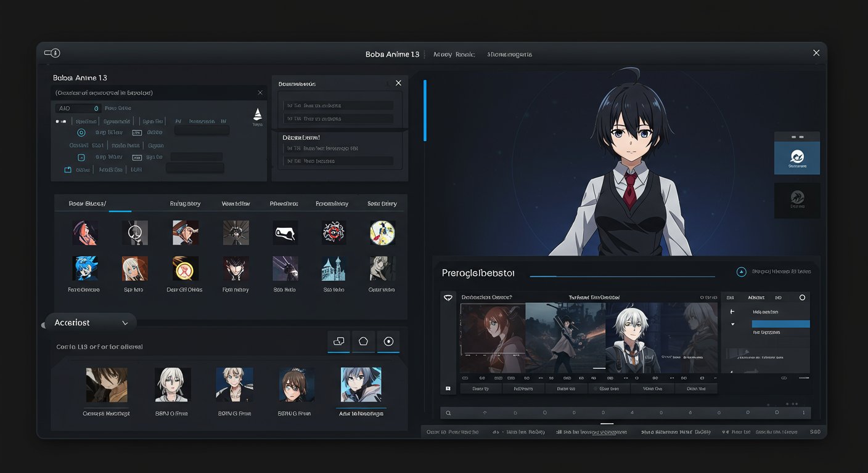Toggle the small copy switch in the bottom filter row
Screen dimensions: 868x473
pyautogui.click(x=68, y=169)
